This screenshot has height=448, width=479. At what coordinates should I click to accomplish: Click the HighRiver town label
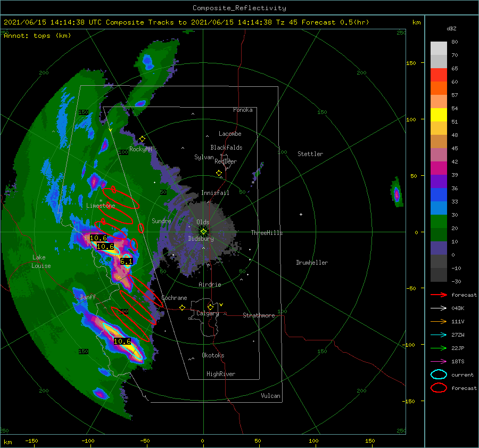point(221,374)
